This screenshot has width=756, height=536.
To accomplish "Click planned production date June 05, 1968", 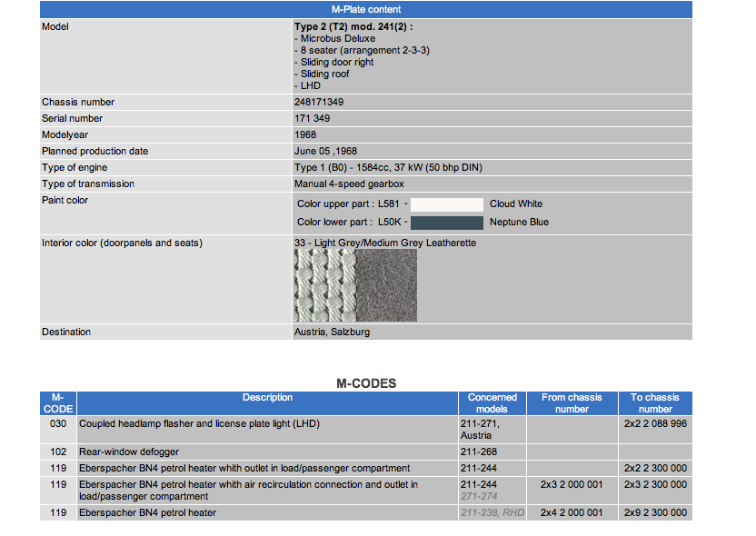I will click(328, 152).
